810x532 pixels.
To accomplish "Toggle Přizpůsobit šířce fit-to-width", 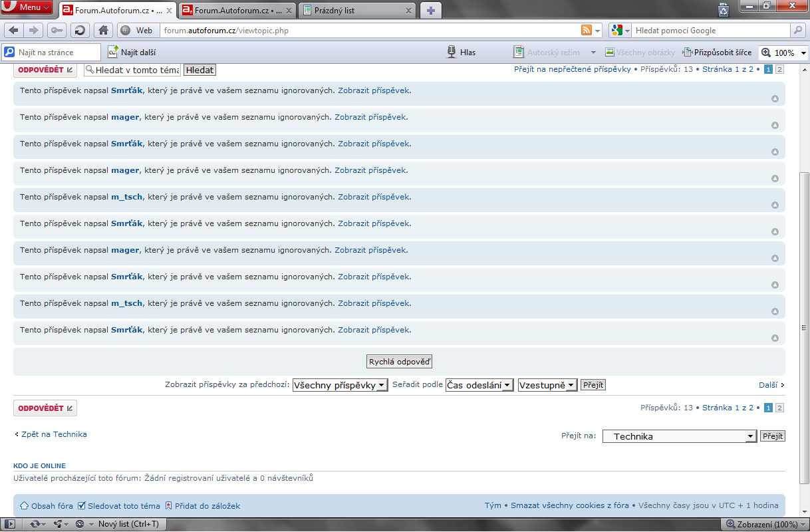I will click(x=717, y=52).
